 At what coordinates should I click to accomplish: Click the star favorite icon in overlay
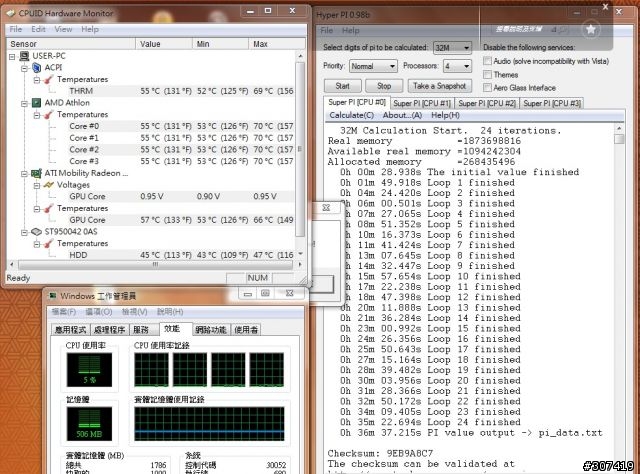coord(591,29)
